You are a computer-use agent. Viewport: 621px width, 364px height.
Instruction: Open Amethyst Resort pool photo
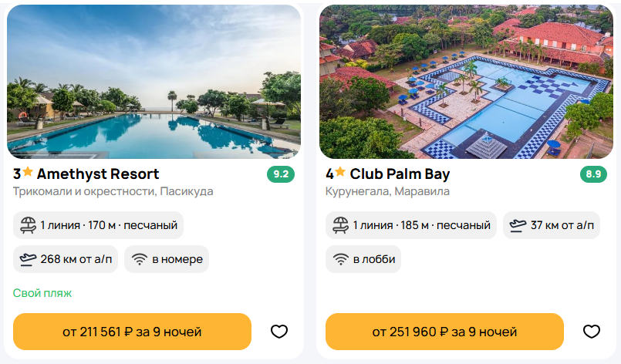[154, 81]
